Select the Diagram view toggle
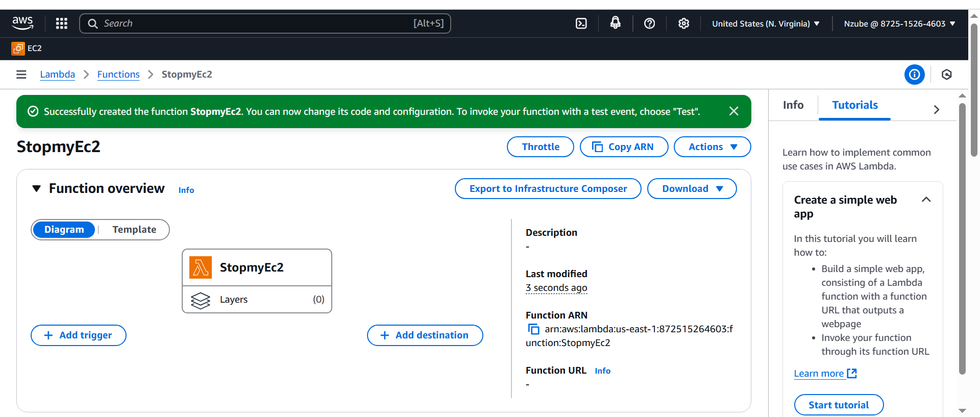This screenshot has width=980, height=417. coord(64,230)
